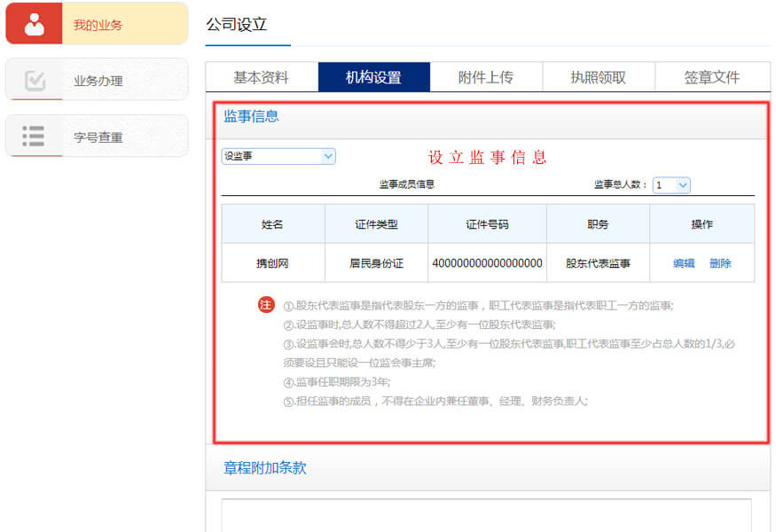This screenshot has height=532, width=776.
Task: Open the 设监事 dropdown
Action: pos(278,156)
